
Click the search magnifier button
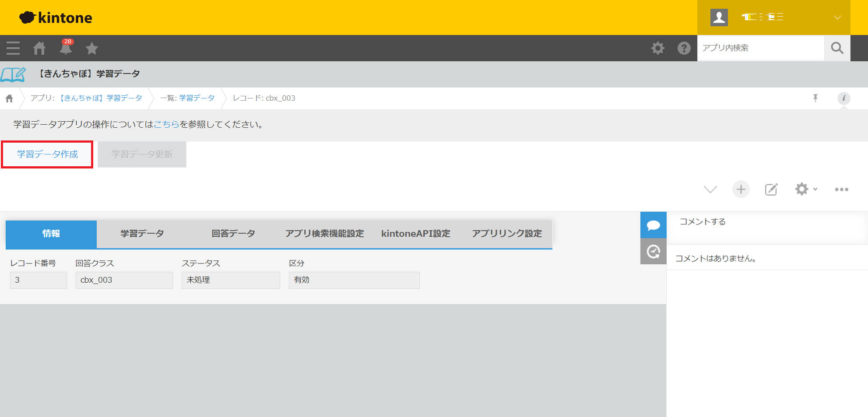click(x=837, y=48)
